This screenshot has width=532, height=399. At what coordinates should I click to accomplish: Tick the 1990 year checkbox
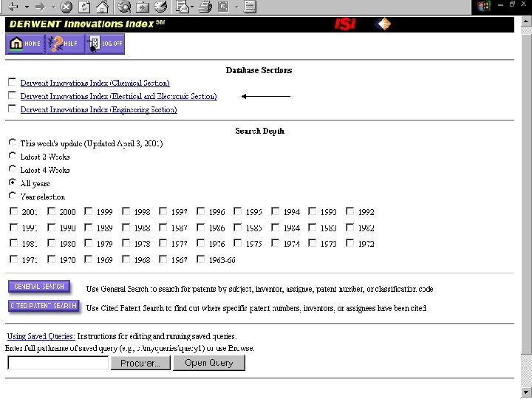(51, 228)
